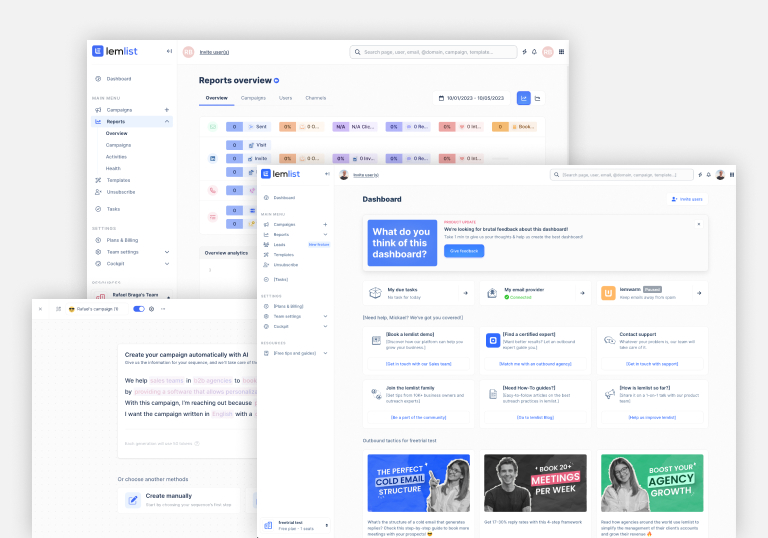
Task: Expand Reports in the Dashboard window sidebar
Action: click(325, 235)
